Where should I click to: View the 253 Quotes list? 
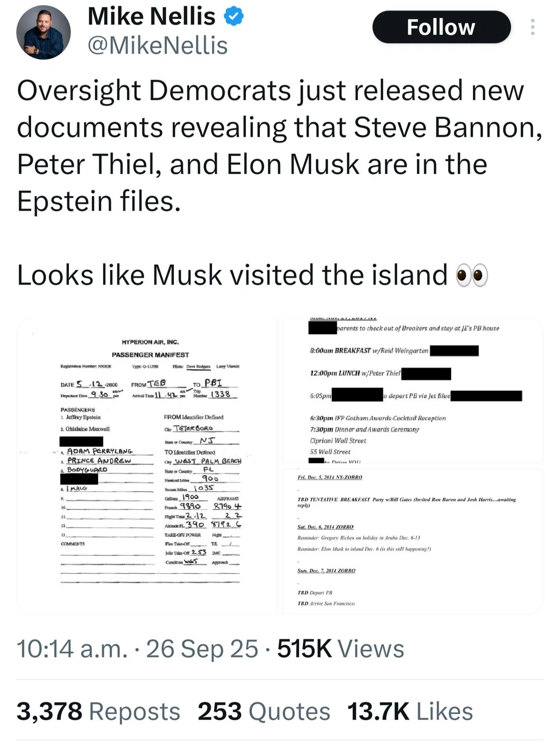click(263, 712)
